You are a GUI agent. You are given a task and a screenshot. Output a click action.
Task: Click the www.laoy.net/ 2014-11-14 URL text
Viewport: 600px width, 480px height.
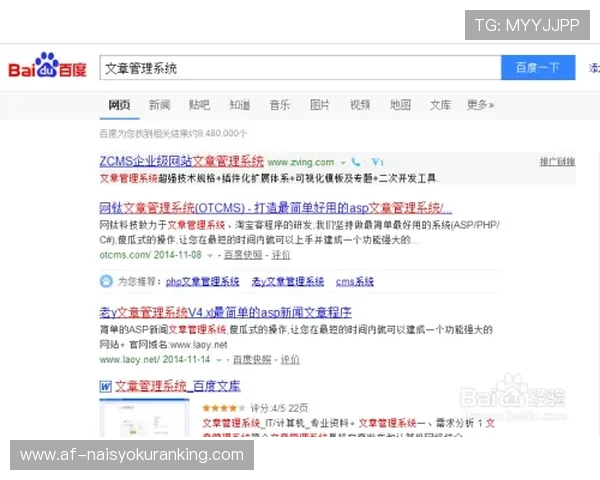(x=155, y=359)
